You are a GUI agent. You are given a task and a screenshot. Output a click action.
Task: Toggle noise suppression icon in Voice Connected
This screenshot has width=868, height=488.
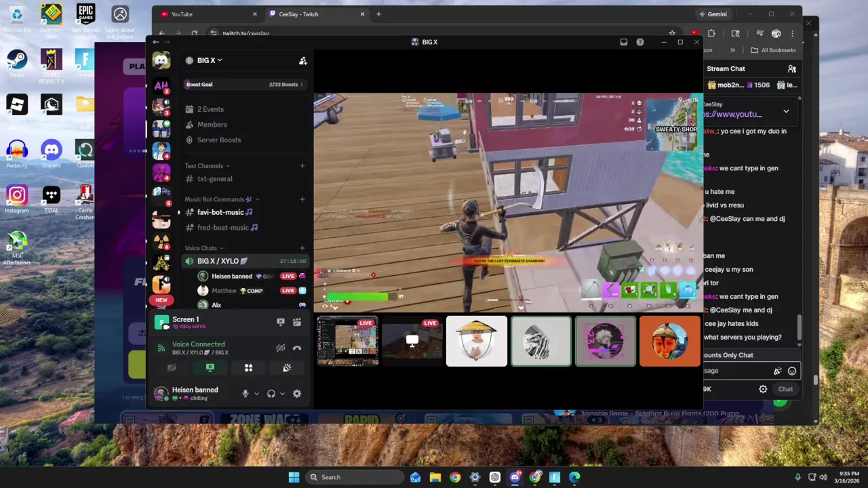click(x=280, y=348)
